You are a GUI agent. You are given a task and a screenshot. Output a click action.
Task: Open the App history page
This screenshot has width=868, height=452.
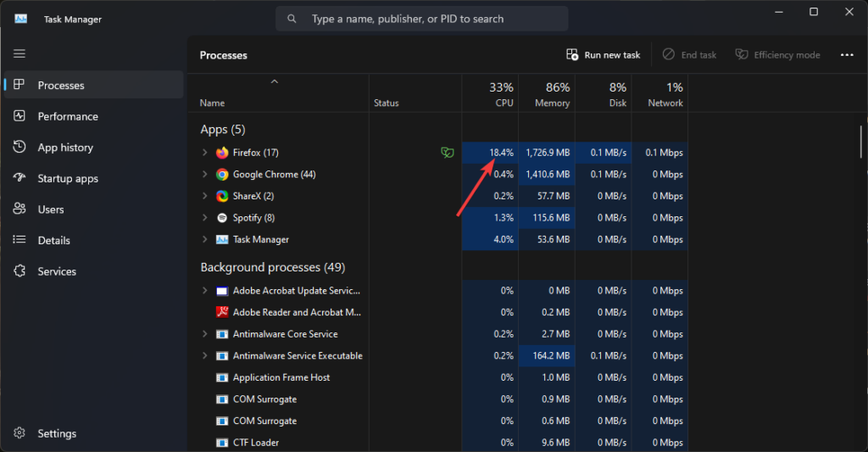click(93, 148)
